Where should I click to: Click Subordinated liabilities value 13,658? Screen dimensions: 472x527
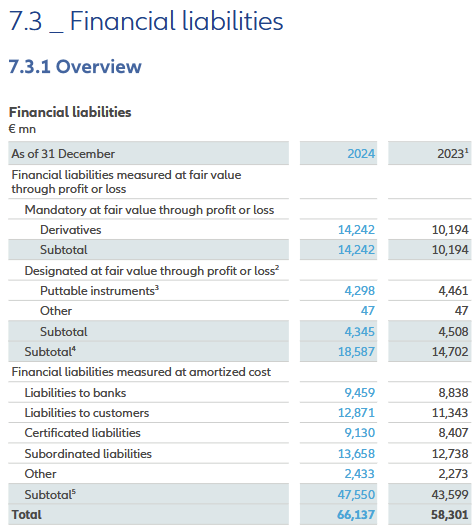[x=356, y=454]
